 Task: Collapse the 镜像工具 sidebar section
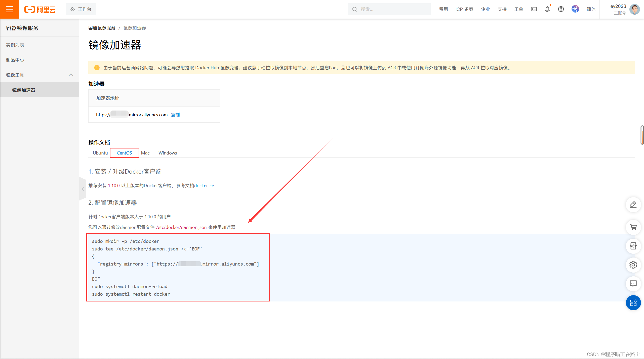(71, 75)
